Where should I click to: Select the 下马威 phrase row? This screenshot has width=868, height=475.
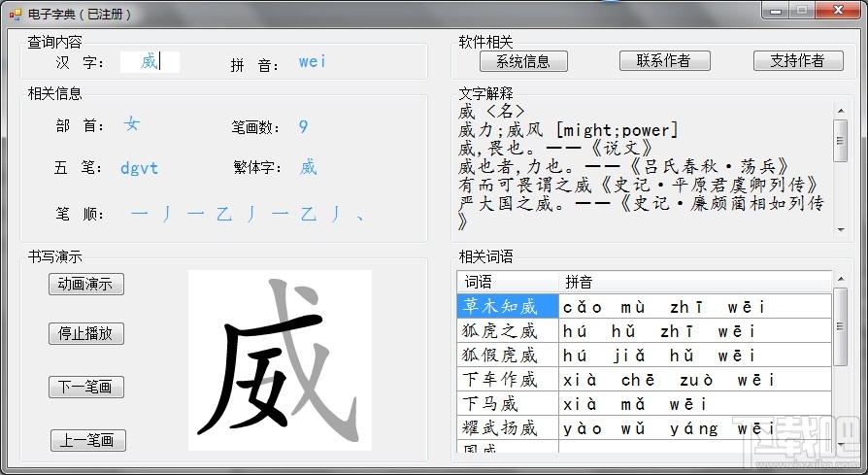644,403
